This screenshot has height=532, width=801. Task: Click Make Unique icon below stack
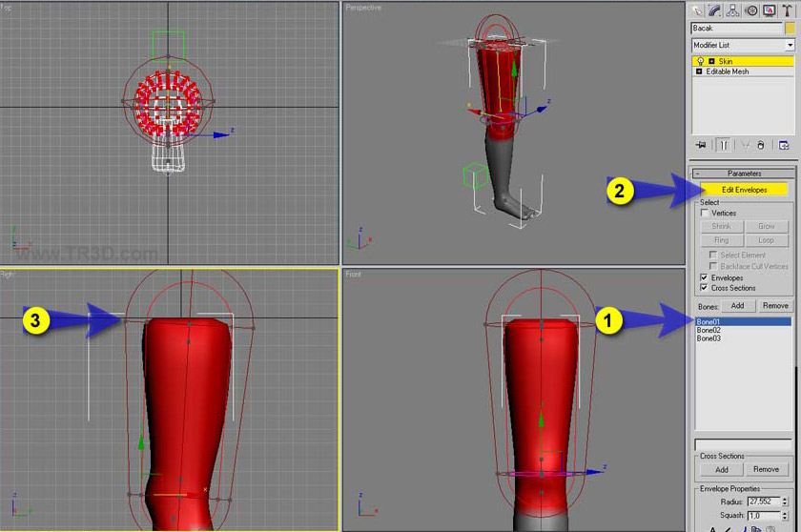pos(746,146)
